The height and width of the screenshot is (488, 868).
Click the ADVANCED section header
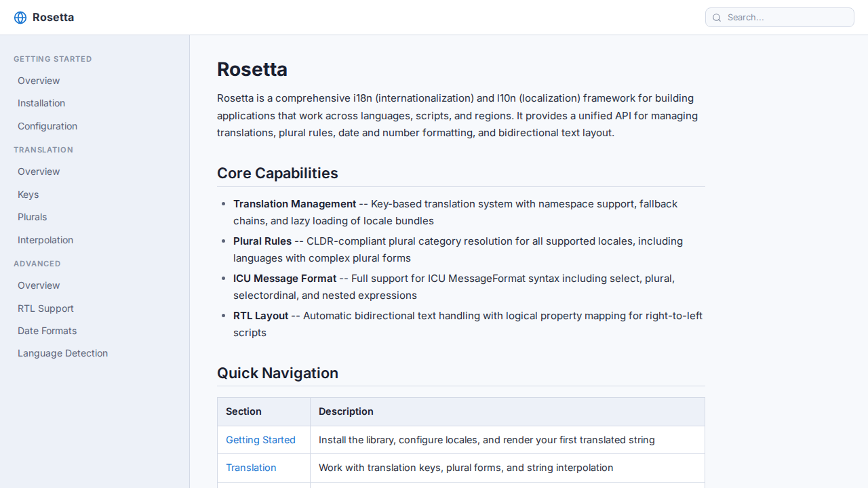pos(37,264)
